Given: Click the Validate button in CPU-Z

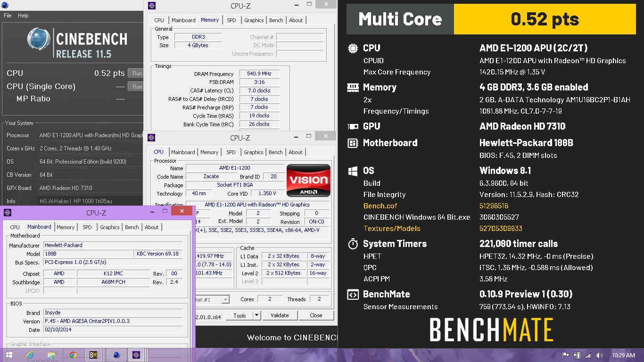Looking at the screenshot, I should 280,315.
